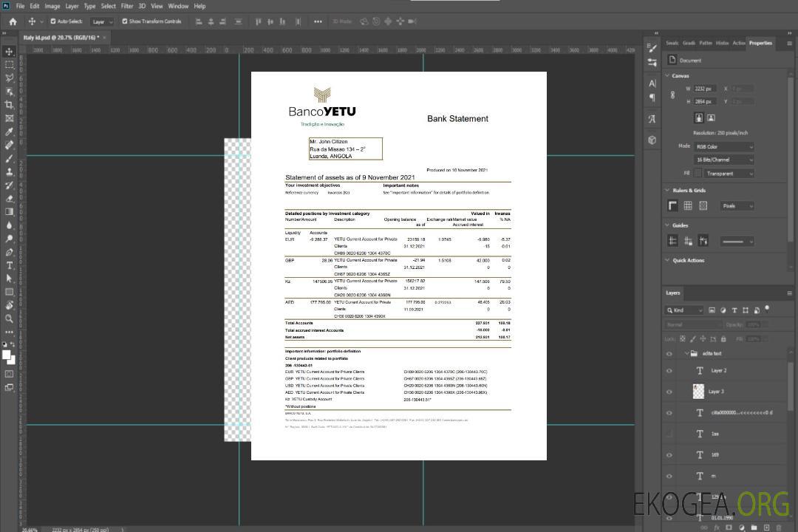This screenshot has height=532, width=798.
Task: Click the link width and height chain
Action: click(673, 95)
